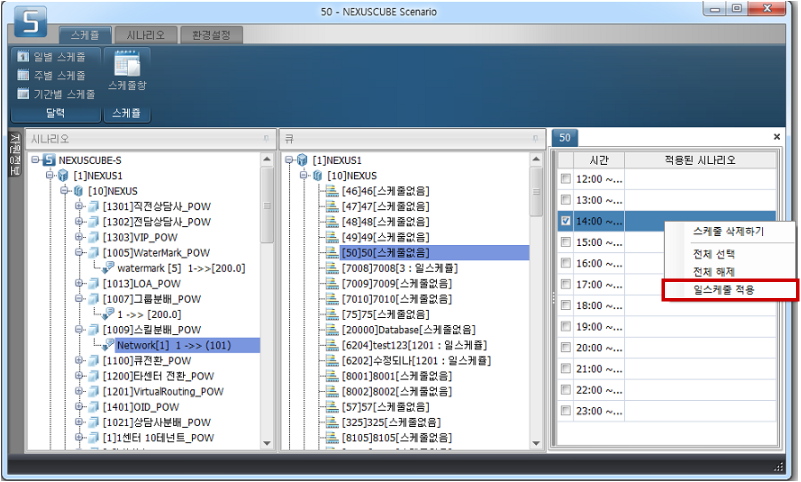This screenshot has width=801, height=482.
Task: Check the 15:00 time slot checkbox
Action: tap(566, 242)
